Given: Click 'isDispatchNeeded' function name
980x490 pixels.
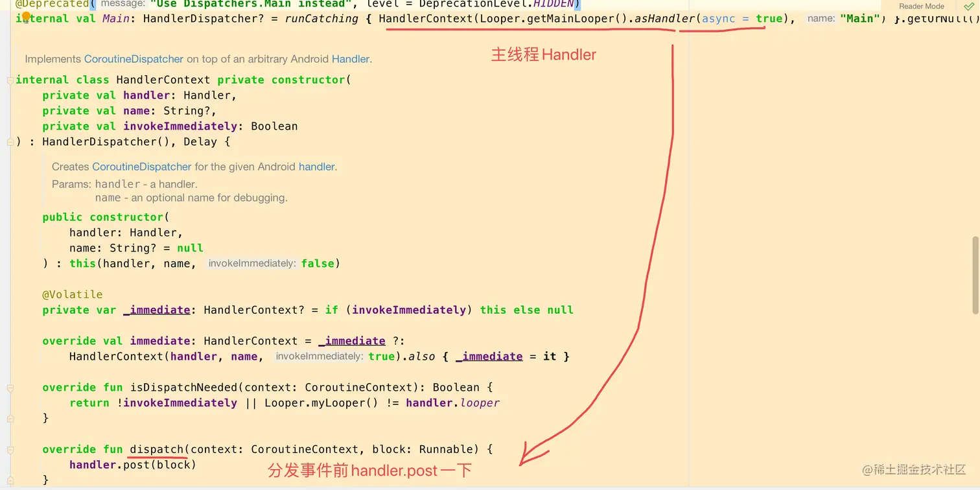Looking at the screenshot, I should tap(183, 388).
